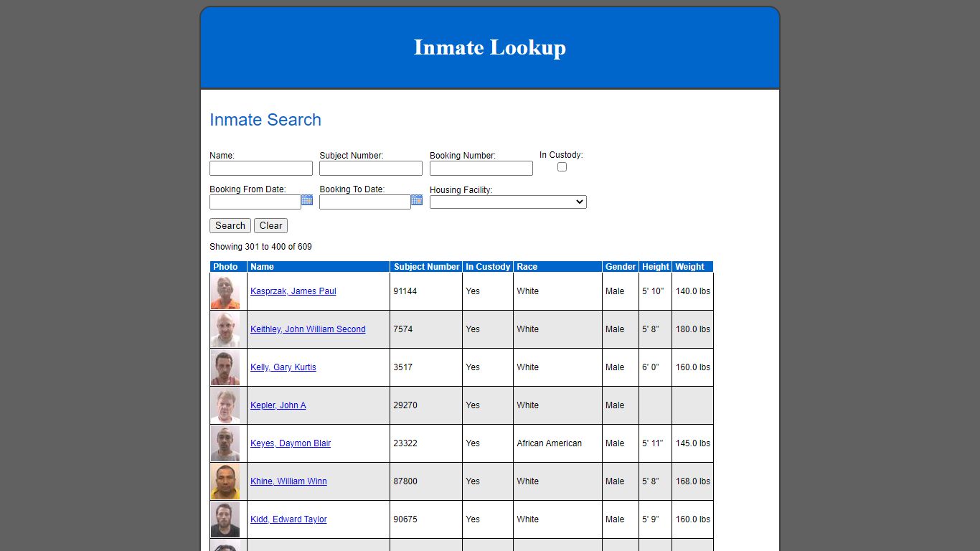The height and width of the screenshot is (551, 980).
Task: Click the Weight column header
Action: coord(692,267)
